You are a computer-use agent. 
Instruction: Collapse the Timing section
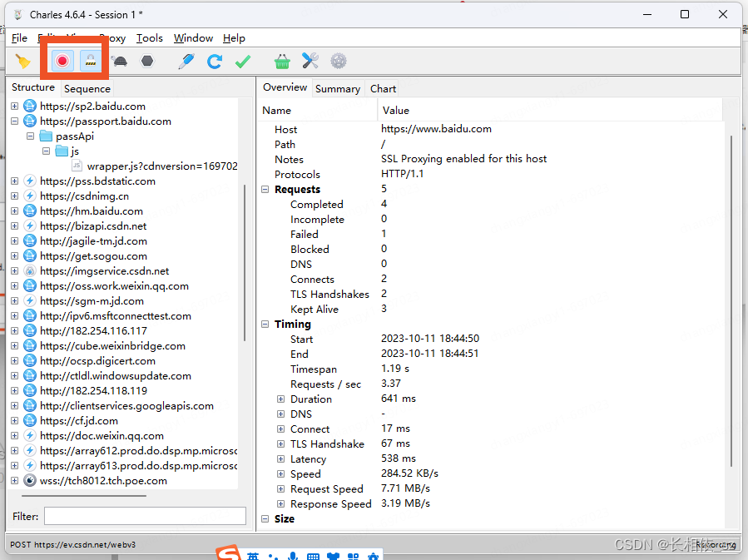click(x=265, y=324)
